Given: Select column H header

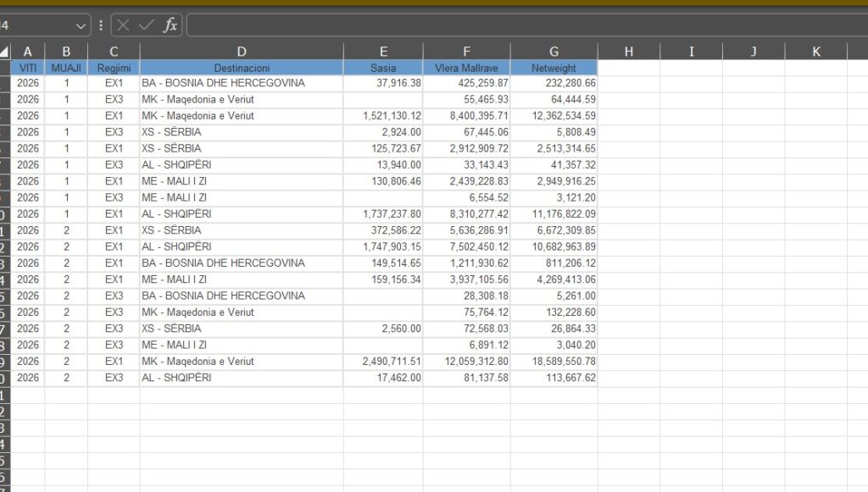Looking at the screenshot, I should (x=628, y=52).
